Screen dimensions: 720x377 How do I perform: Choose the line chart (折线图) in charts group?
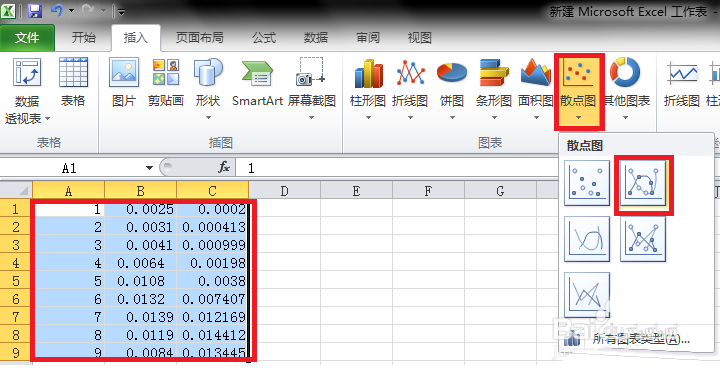point(410,90)
